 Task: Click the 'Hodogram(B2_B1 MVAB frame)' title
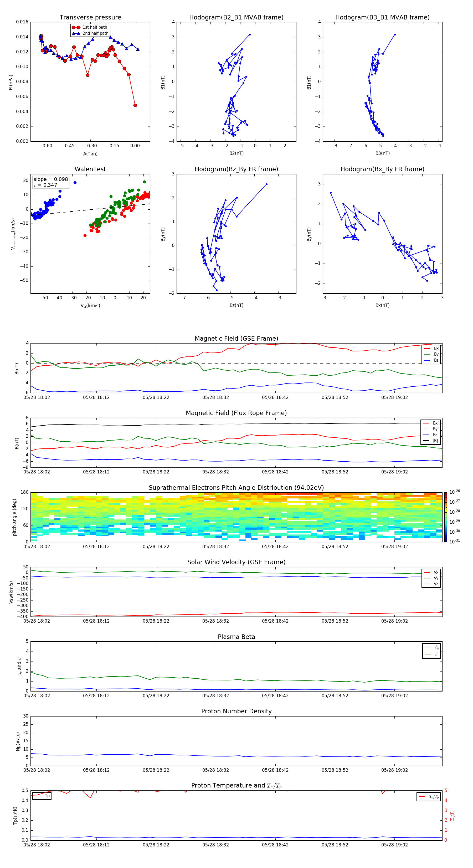(236, 17)
